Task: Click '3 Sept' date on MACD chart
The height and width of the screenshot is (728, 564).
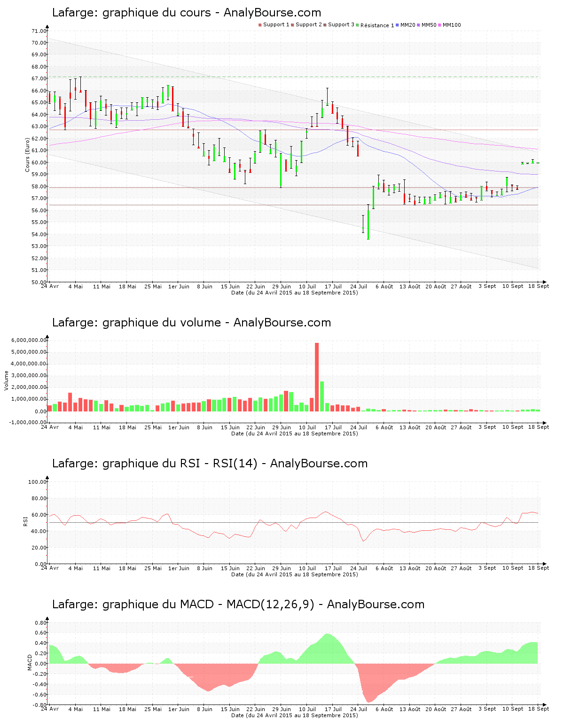Action: 487,709
